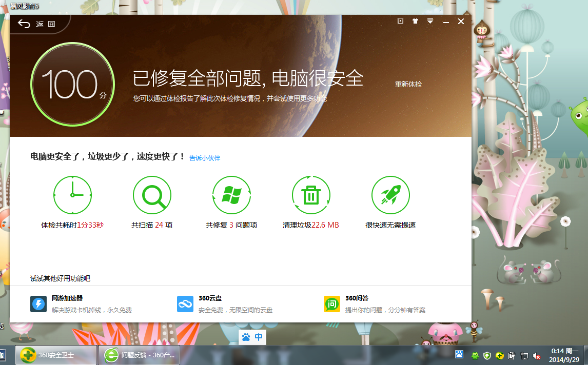Image resolution: width=588 pixels, height=365 pixels.
Task: Click the 100分 score circle
Action: [72, 84]
